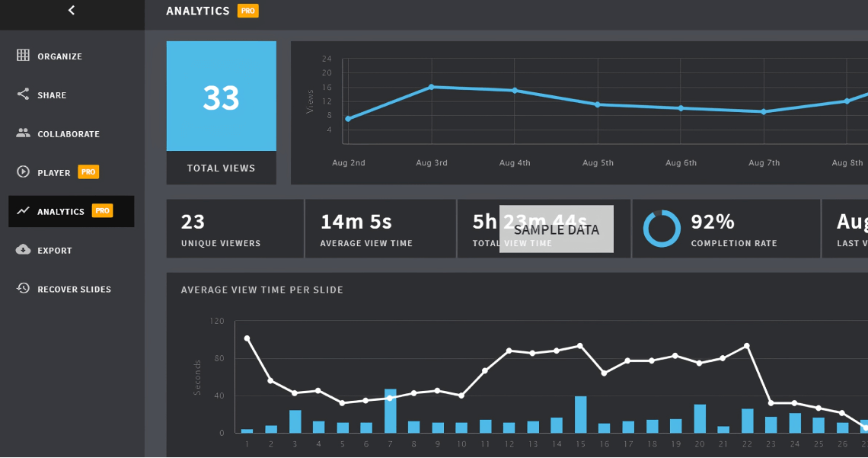
Task: Click the Total Views label
Action: (221, 168)
